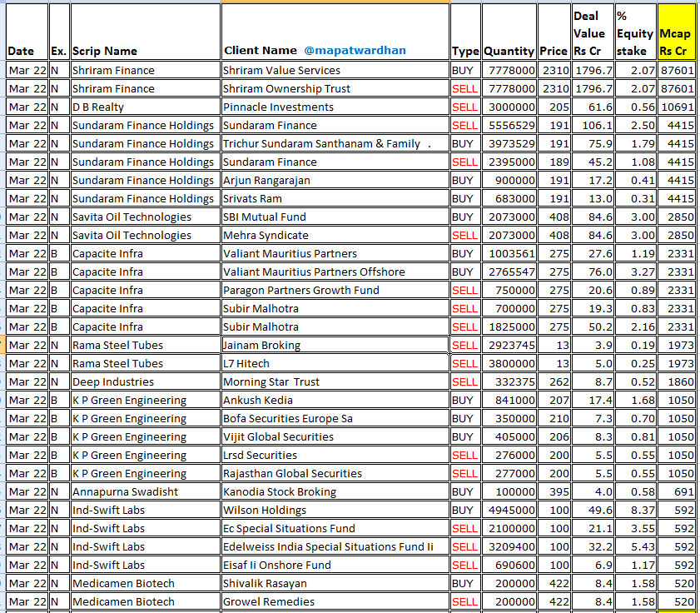The image size is (700, 613).
Task: Click the equity stake cell '8.37'
Action: pos(636,510)
